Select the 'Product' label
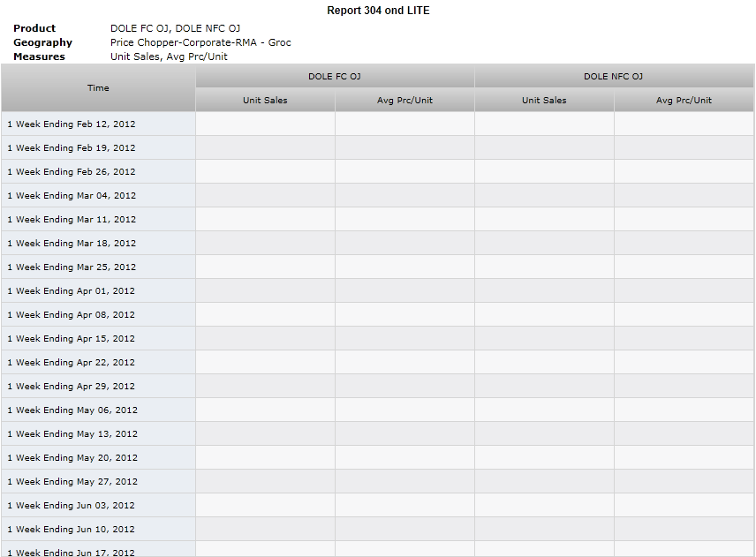The width and height of the screenshot is (756, 557). [x=34, y=28]
